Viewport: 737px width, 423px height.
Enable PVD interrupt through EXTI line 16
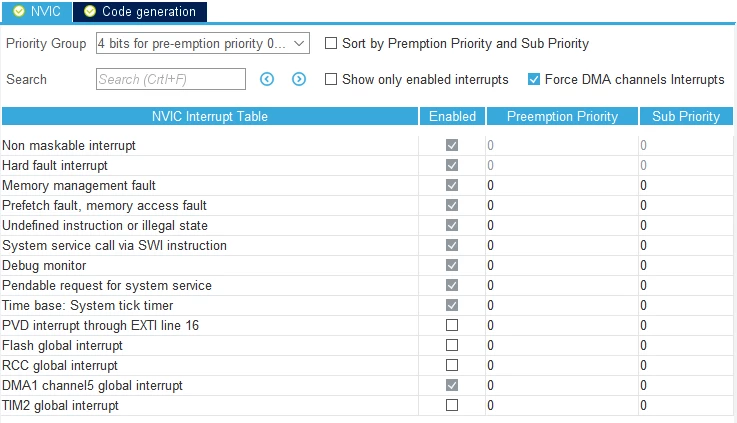452,325
